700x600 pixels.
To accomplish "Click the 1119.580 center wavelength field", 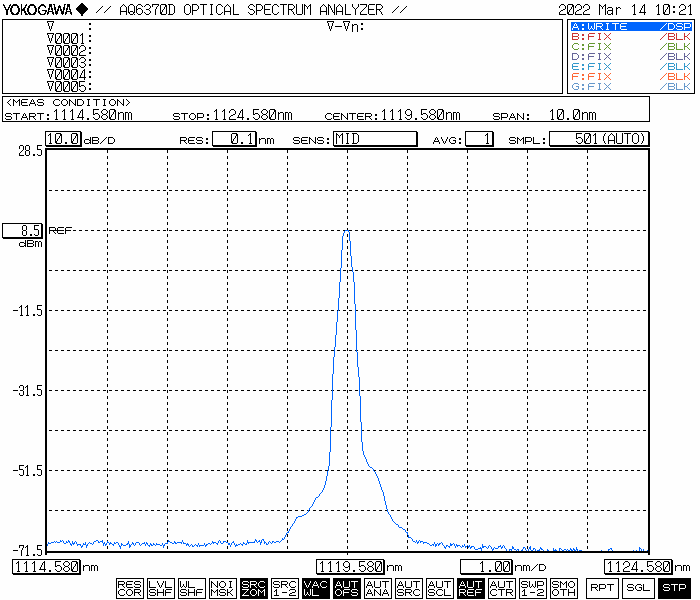I will (351, 567).
